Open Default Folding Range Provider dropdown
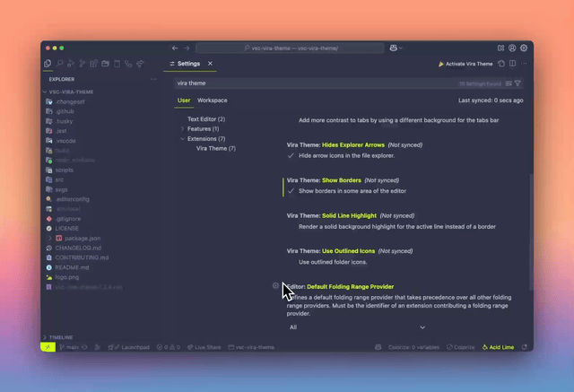Viewport: 574px width, 392px height. (357, 327)
